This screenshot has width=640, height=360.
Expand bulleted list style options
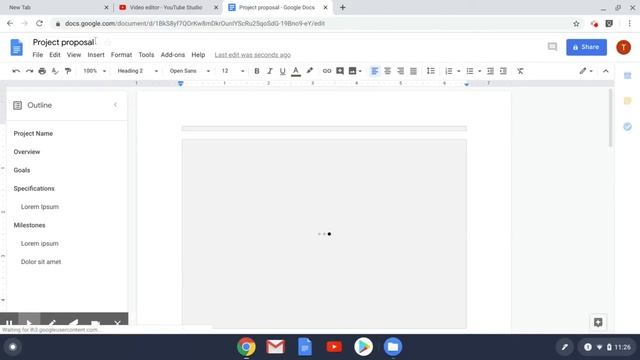(480, 71)
